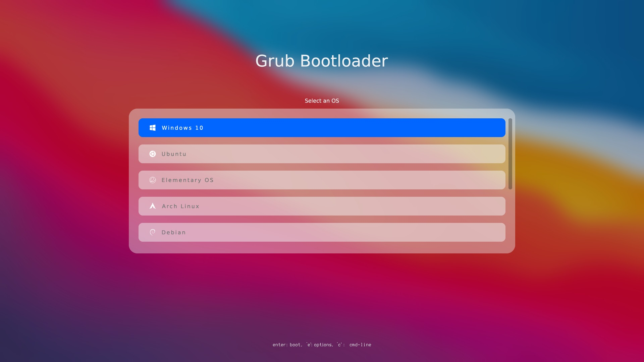Click the Debian swirl icon

point(153,232)
